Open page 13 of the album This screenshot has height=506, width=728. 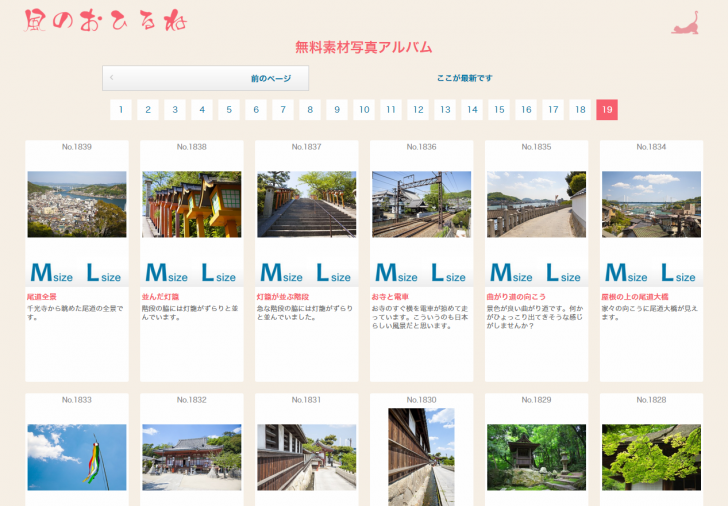coord(445,110)
